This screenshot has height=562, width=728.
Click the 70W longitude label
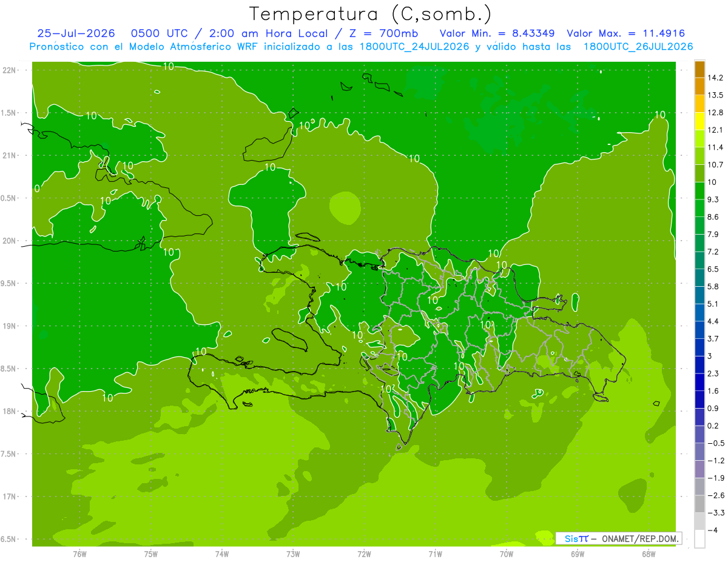coord(507,554)
